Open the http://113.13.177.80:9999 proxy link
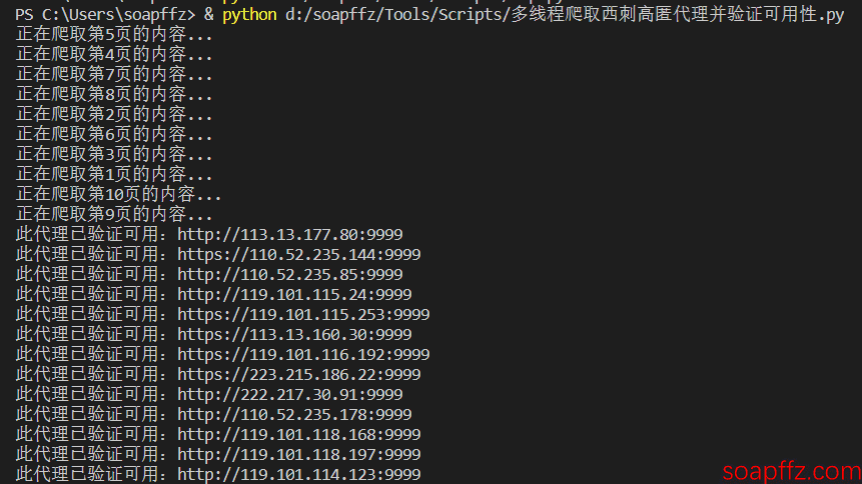862x484 pixels. point(290,235)
